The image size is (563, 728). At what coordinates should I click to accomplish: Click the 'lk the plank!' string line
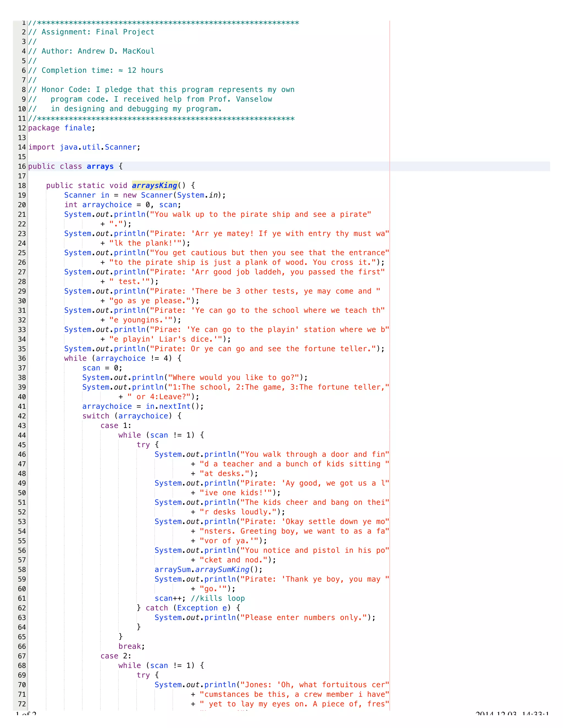[145, 243]
